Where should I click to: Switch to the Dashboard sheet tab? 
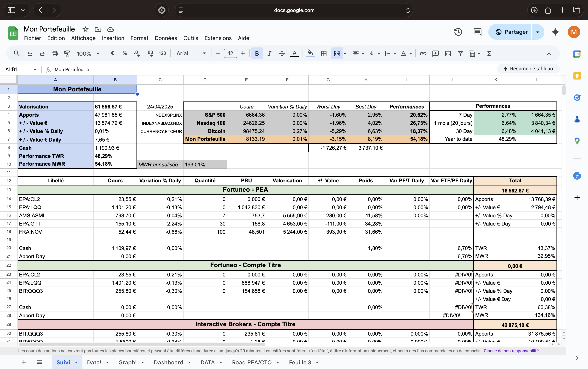coord(168,362)
